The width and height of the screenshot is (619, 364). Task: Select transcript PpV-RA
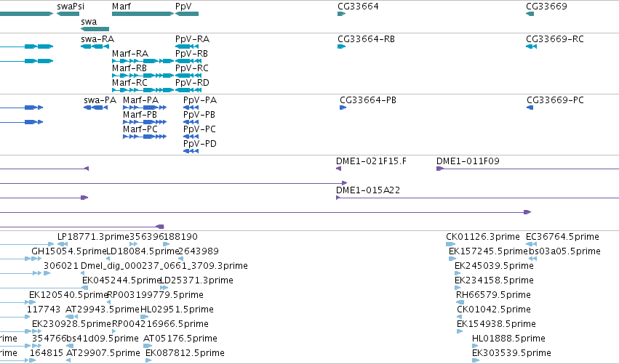pos(187,46)
